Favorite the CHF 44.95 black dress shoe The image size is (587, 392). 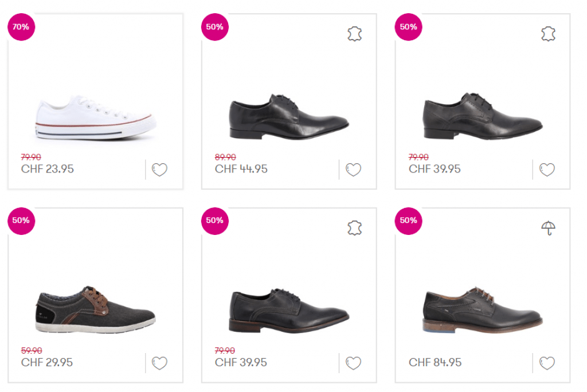353,170
